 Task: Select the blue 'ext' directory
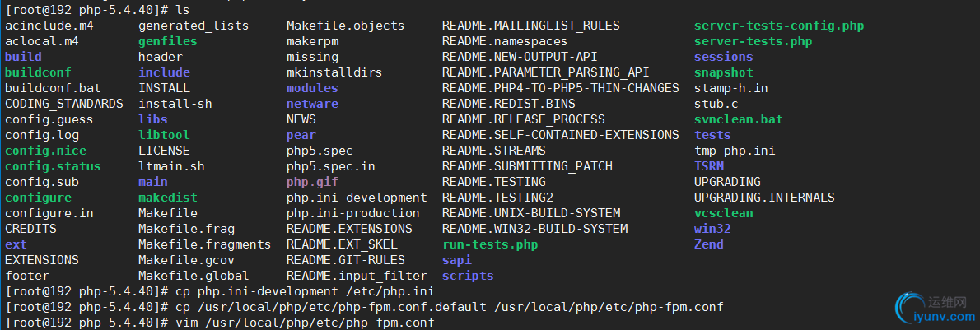pyautogui.click(x=16, y=244)
